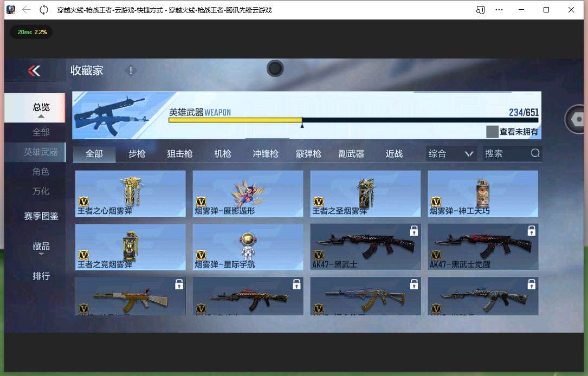Open the 角色 sidebar category
The height and width of the screenshot is (376, 588).
pos(41,172)
